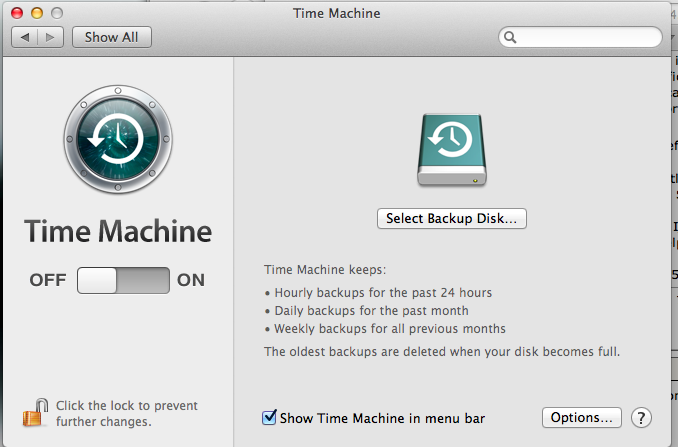Focus the search field in the toolbar
Viewport: 678px width, 447px height.
click(580, 37)
